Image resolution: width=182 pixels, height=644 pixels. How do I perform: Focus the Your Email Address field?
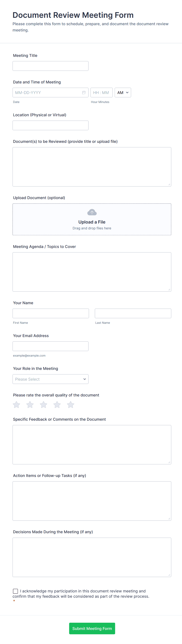pos(50,346)
